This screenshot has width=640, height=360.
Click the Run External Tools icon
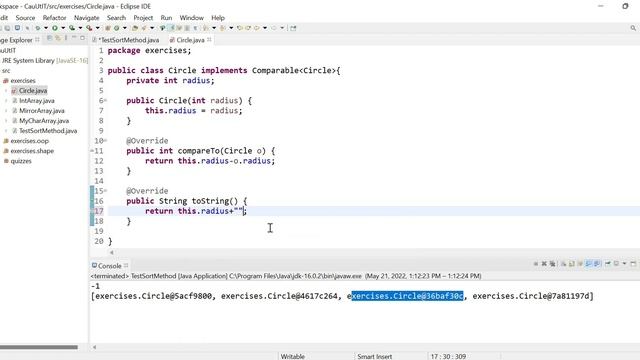coord(89,28)
